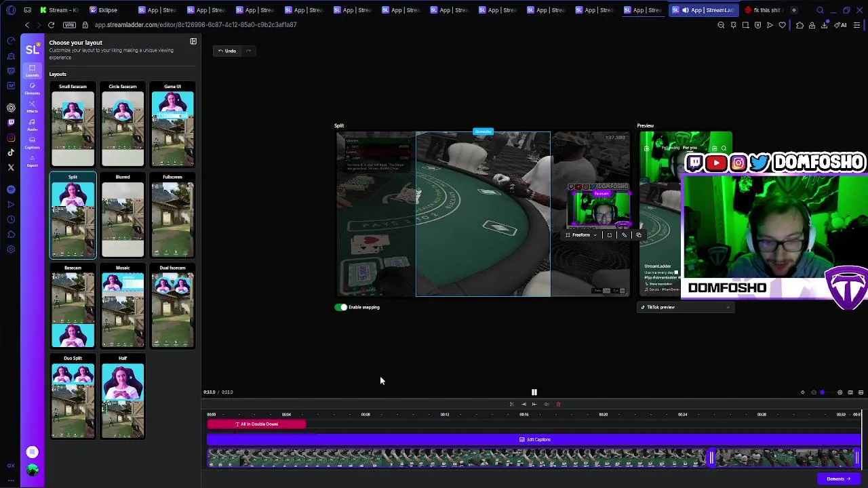Open the Export sidebar section

click(x=32, y=161)
